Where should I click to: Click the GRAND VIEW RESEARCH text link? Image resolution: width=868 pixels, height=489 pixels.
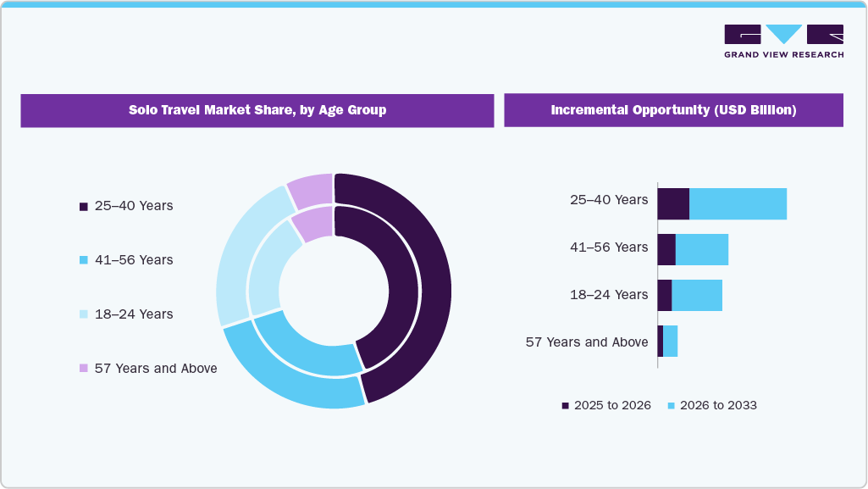(782, 53)
